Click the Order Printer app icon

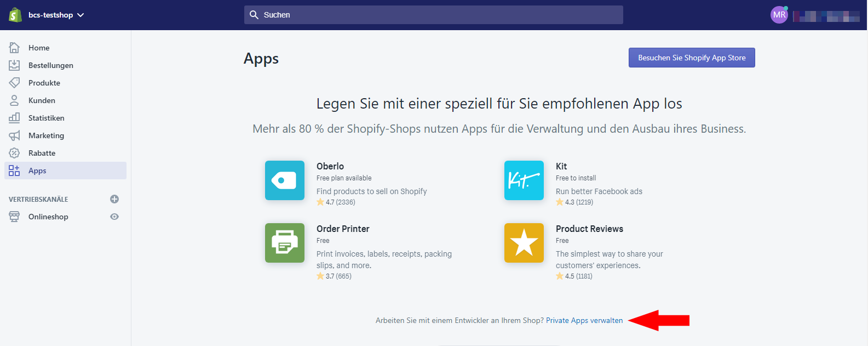pos(285,243)
